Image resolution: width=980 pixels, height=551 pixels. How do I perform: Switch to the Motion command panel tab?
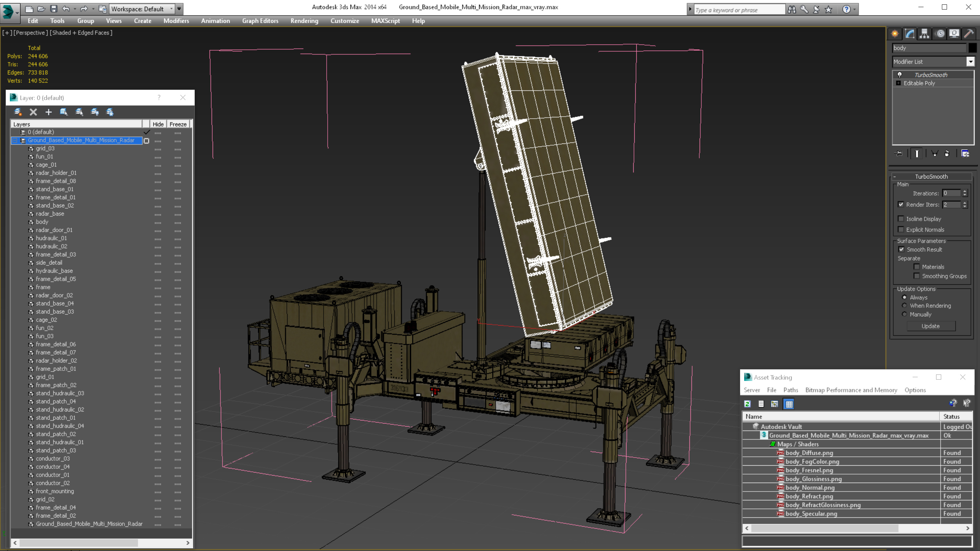(940, 34)
